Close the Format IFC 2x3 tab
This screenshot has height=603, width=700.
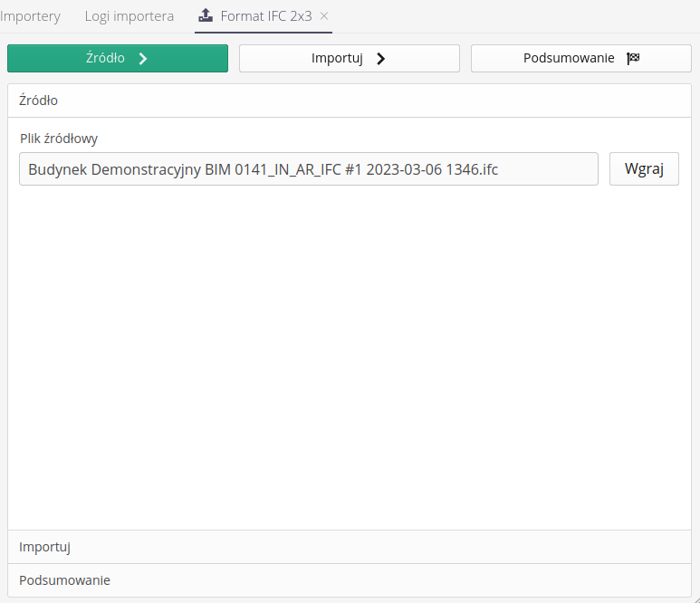324,16
